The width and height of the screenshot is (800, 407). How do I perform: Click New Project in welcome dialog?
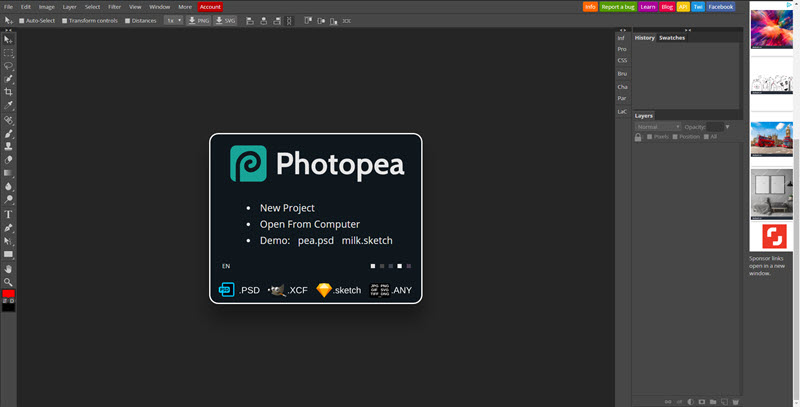point(287,208)
